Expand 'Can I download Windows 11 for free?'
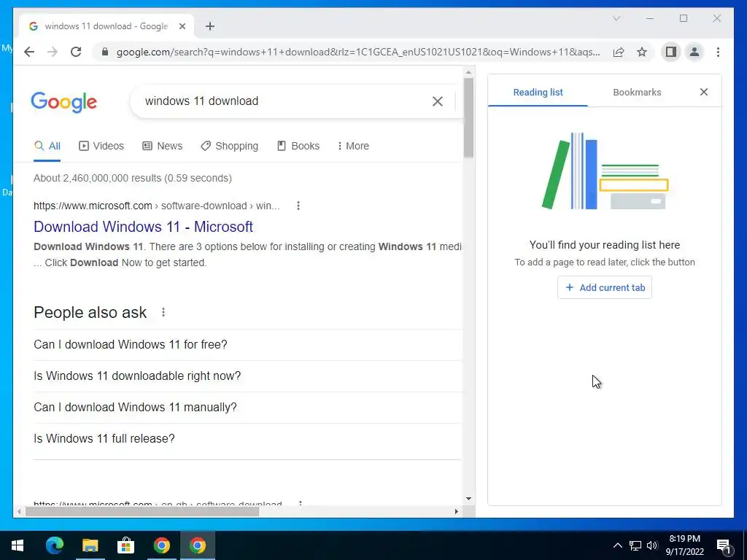 click(248, 344)
